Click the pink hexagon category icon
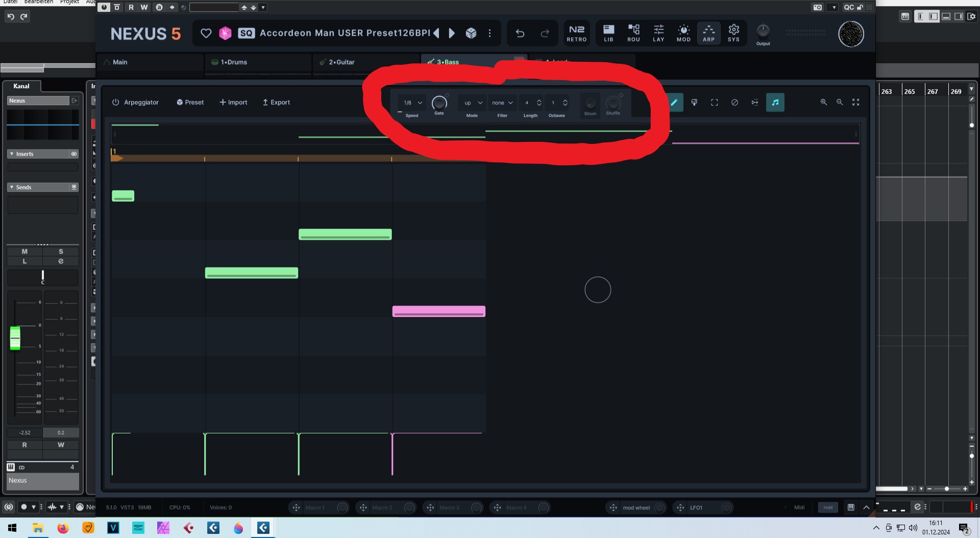 [x=225, y=33]
